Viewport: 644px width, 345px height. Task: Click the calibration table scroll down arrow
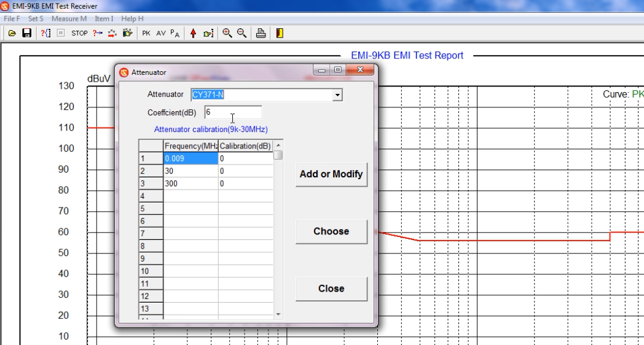278,314
